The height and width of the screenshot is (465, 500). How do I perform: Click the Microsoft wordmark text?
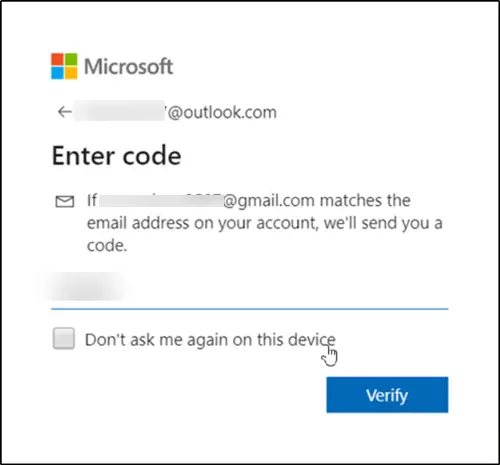(128, 66)
